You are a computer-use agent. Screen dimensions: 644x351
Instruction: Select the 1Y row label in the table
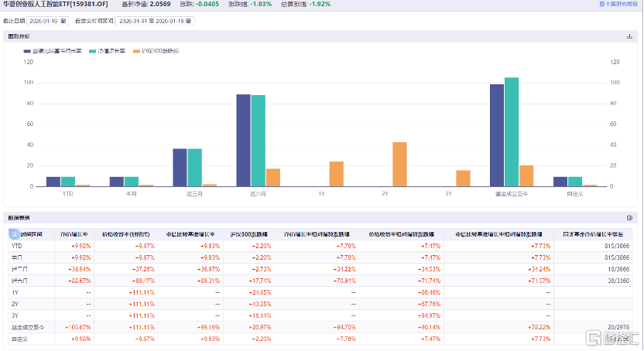click(x=15, y=292)
